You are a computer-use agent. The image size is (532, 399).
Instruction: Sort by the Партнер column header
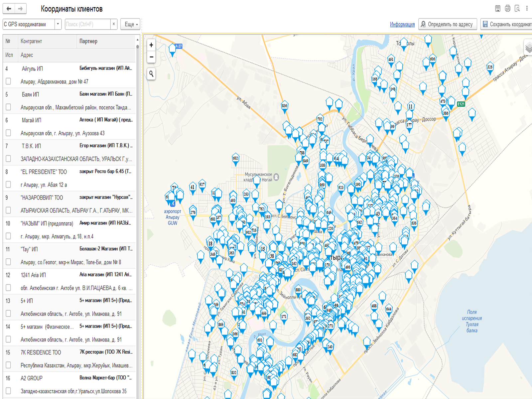tap(106, 41)
